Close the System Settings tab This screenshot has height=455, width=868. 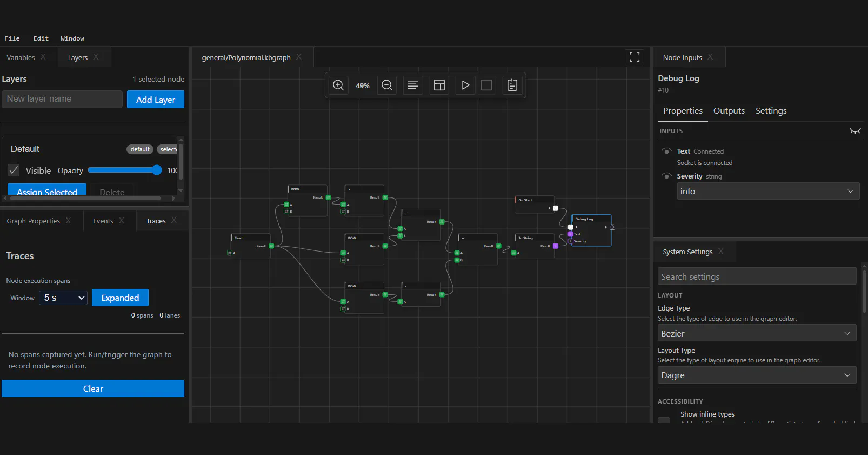pos(721,252)
